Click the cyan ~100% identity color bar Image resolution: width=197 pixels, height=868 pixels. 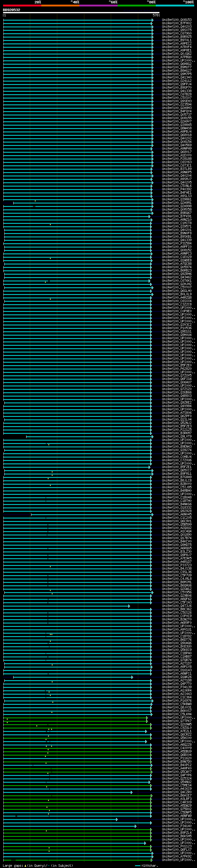click(x=175, y=6)
